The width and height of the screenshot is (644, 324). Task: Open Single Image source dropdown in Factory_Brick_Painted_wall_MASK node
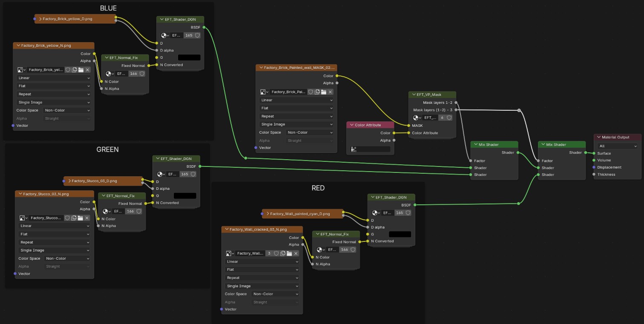tap(296, 124)
